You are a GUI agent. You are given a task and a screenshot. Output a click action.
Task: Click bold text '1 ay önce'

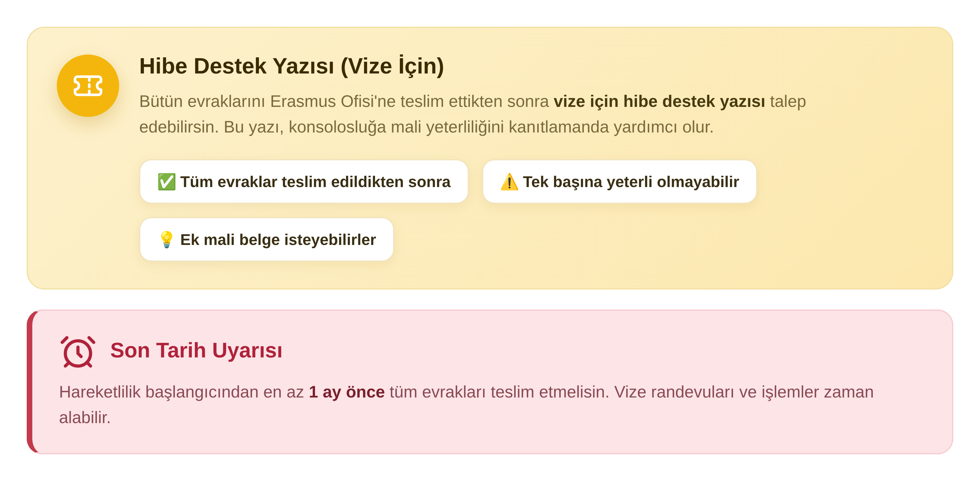[x=347, y=392]
